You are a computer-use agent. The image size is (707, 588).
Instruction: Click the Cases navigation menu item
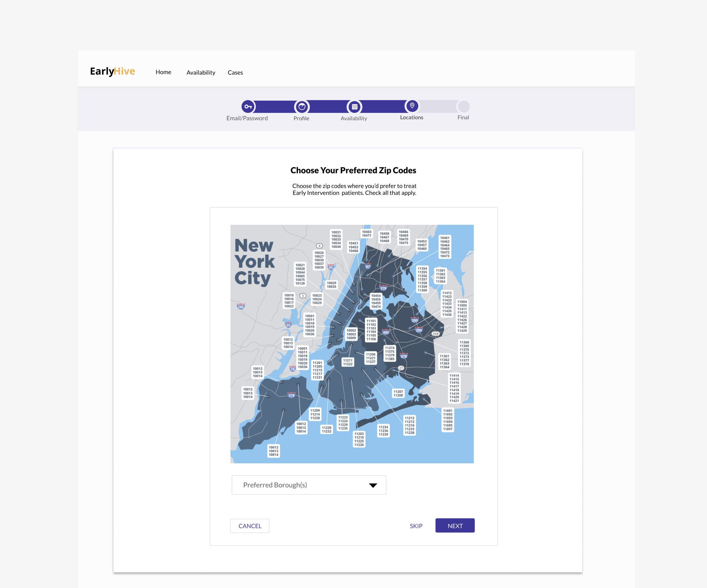[x=236, y=72]
